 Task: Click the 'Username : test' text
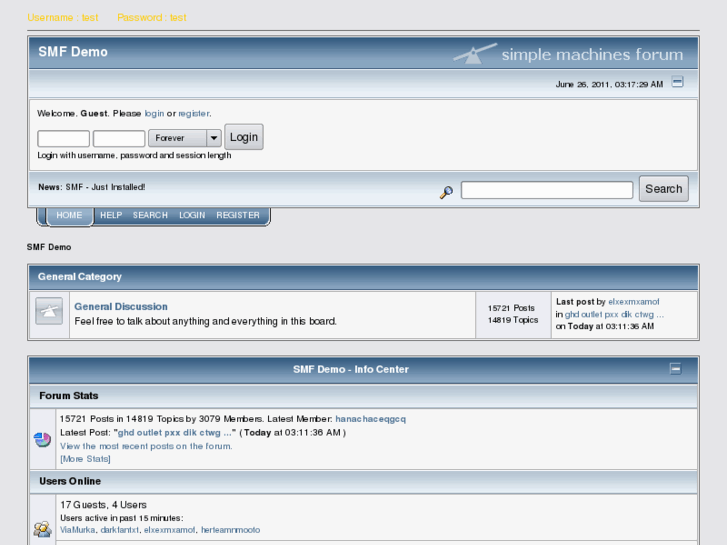click(63, 18)
